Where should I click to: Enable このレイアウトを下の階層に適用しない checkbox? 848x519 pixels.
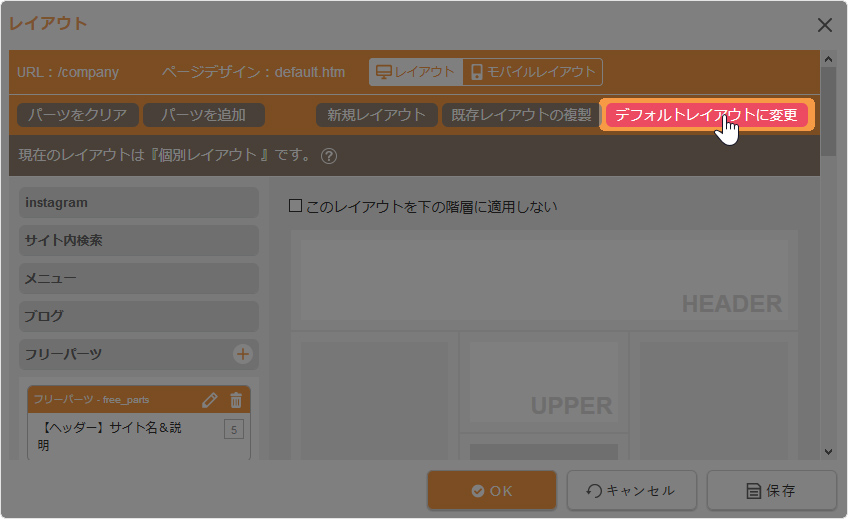click(295, 206)
